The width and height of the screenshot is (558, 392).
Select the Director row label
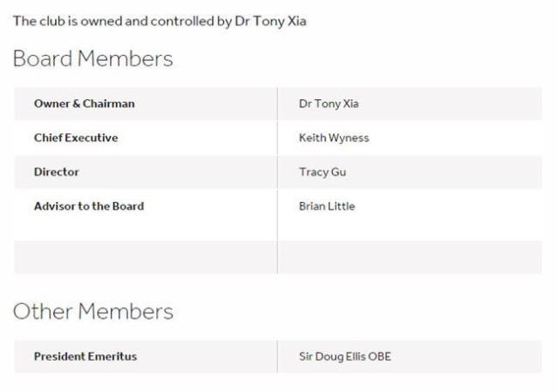point(57,172)
